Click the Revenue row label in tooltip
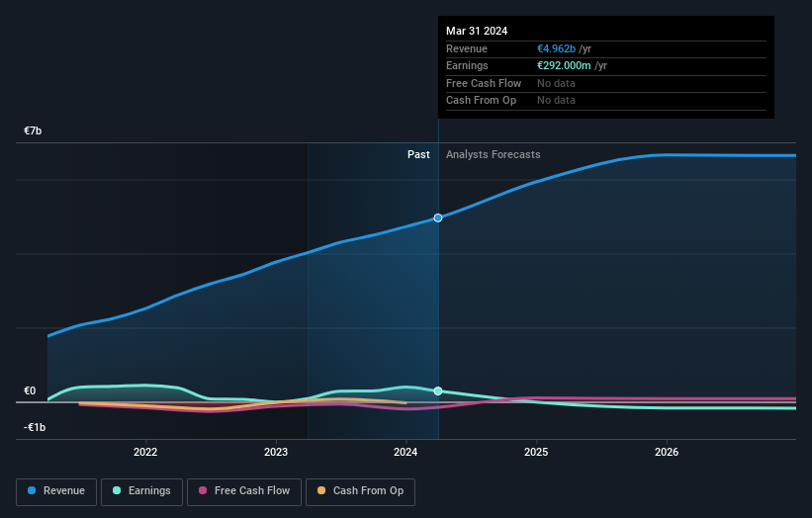The image size is (812, 518). [467, 48]
